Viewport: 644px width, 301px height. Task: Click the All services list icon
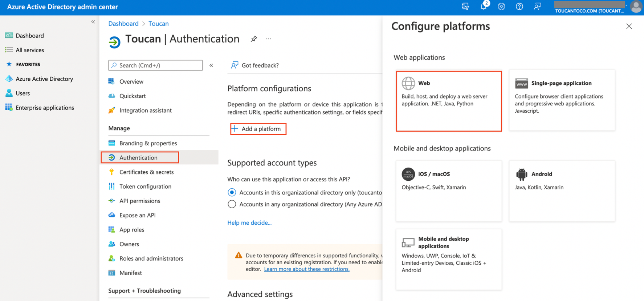coord(9,50)
